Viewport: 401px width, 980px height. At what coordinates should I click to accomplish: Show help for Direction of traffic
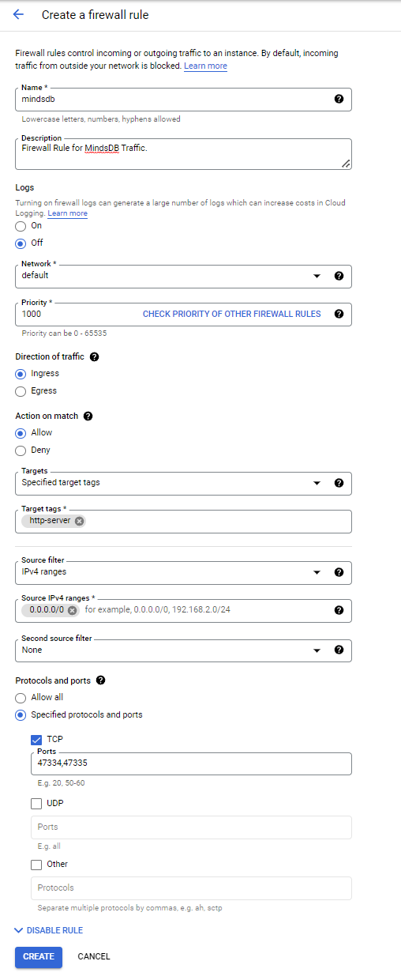coord(95,356)
